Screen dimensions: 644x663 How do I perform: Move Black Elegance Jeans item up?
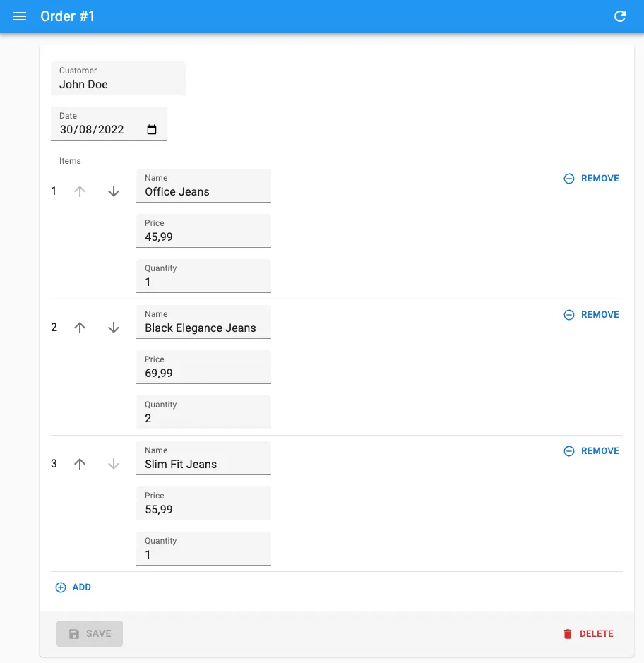[x=80, y=328]
